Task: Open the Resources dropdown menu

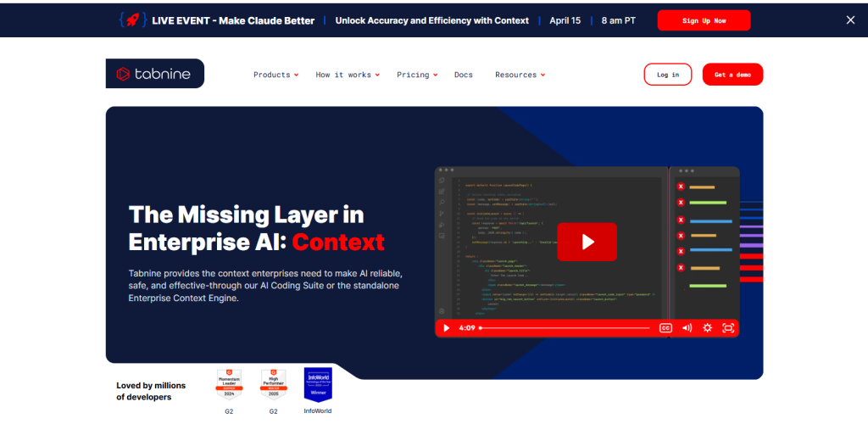Action: tap(519, 75)
